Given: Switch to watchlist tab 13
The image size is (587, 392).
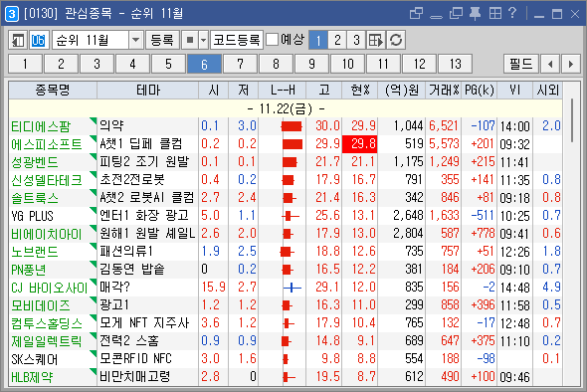Looking at the screenshot, I should (x=455, y=64).
